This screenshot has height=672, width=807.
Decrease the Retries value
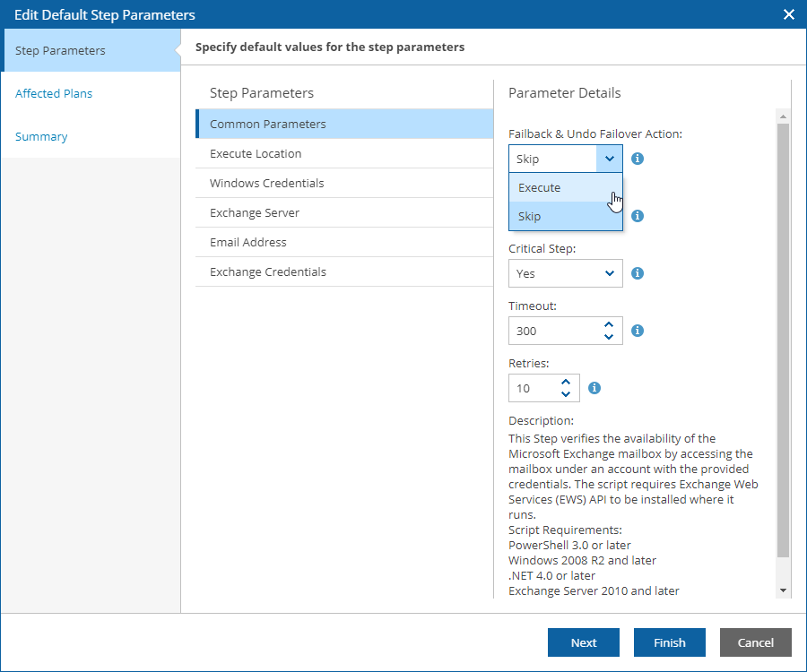[566, 394]
